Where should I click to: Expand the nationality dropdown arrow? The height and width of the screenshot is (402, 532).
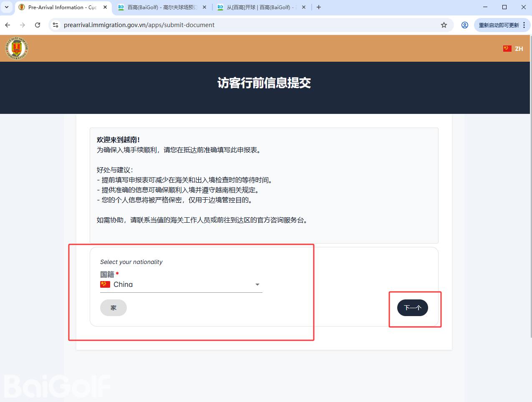257,284
